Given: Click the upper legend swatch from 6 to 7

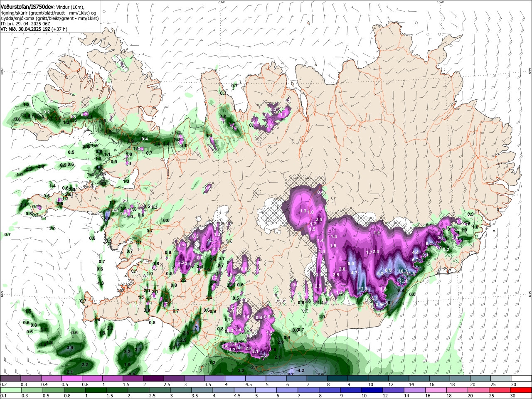Looking at the screenshot, I should [x=296, y=378].
